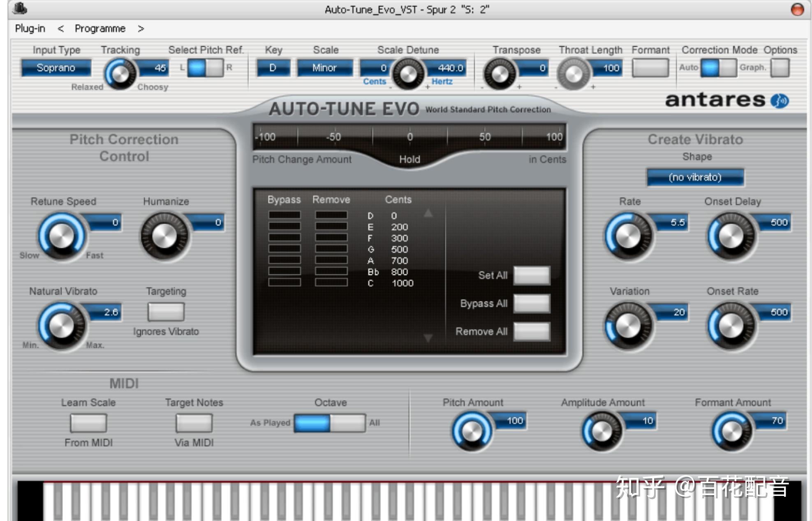Click the Natural Vibrato value field showing 2.6

(x=103, y=312)
